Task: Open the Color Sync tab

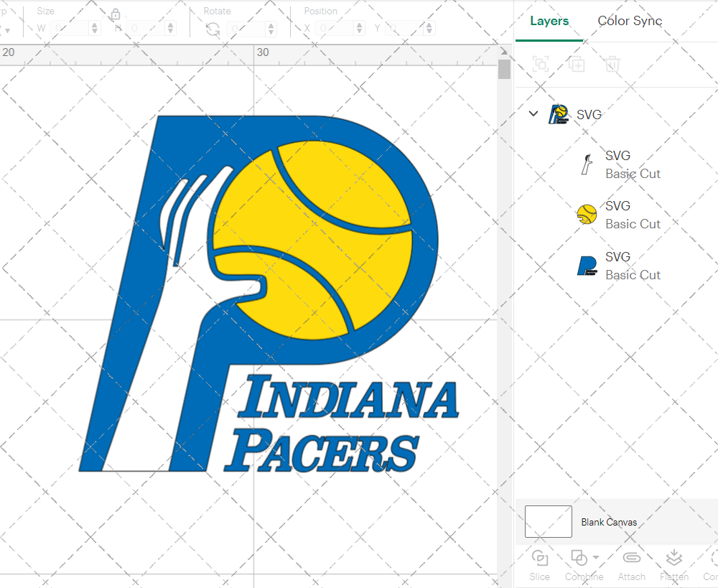Action: [630, 21]
